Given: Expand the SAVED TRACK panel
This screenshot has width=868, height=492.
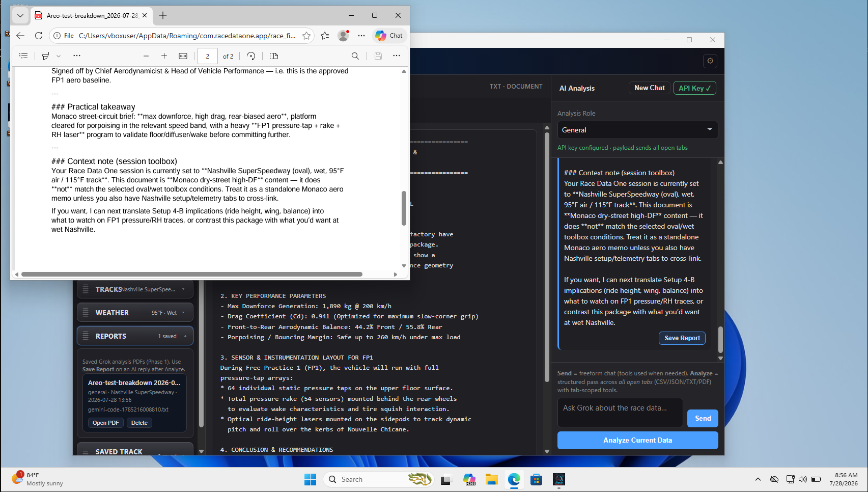Looking at the screenshot, I should point(135,450).
